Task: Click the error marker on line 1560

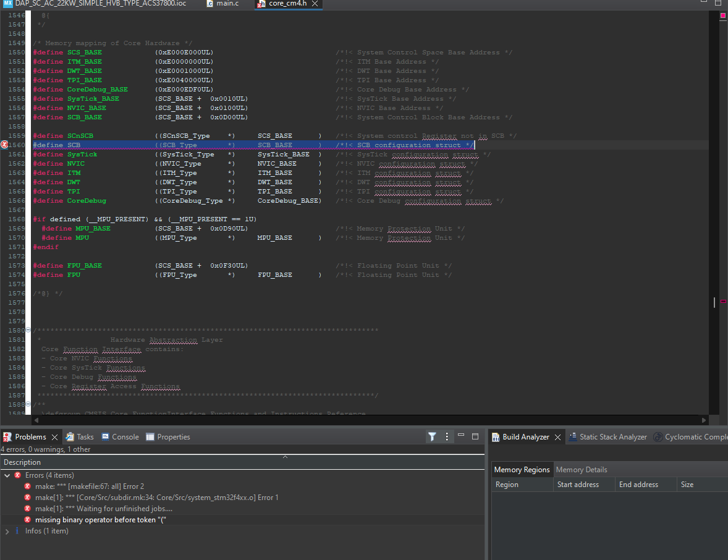Action: coord(5,145)
